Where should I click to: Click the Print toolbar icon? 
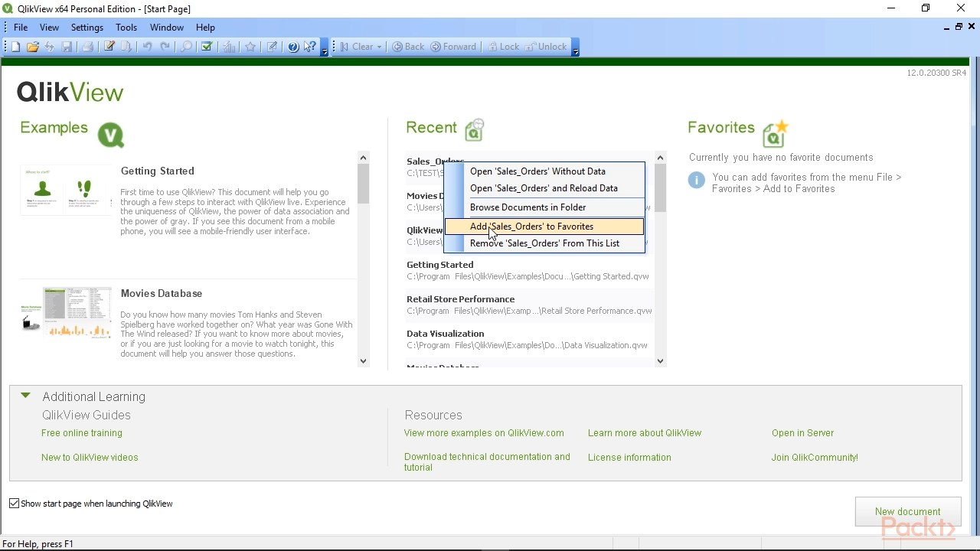point(87,47)
